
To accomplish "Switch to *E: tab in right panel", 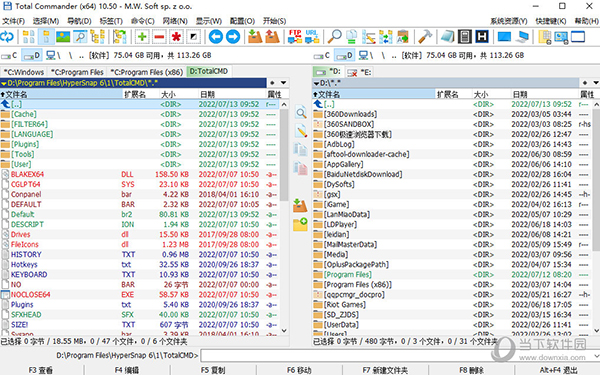I will (359, 72).
